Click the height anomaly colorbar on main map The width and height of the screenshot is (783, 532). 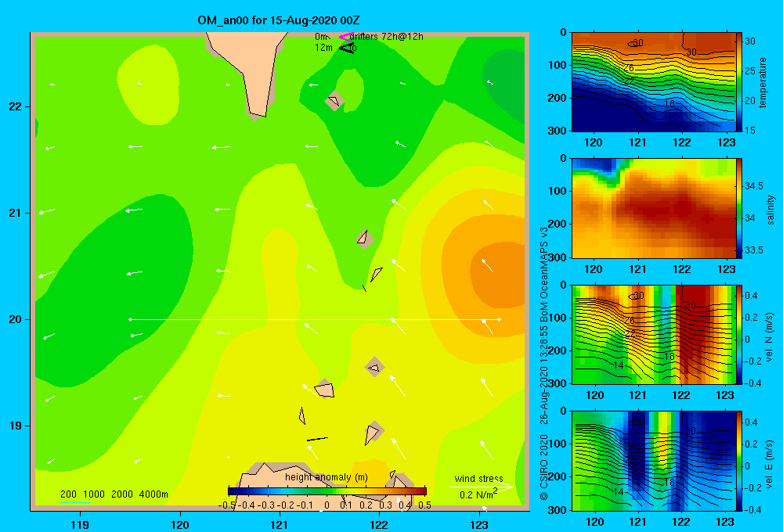click(327, 491)
